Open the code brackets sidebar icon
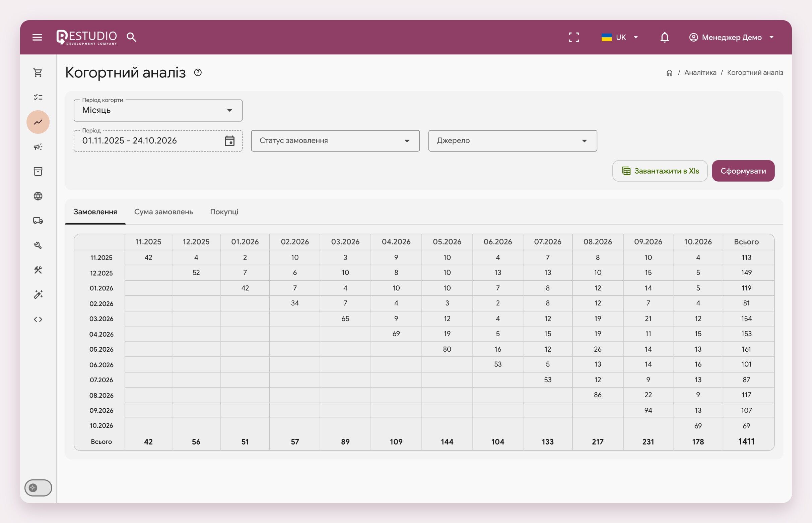This screenshot has width=812, height=523. click(x=38, y=319)
